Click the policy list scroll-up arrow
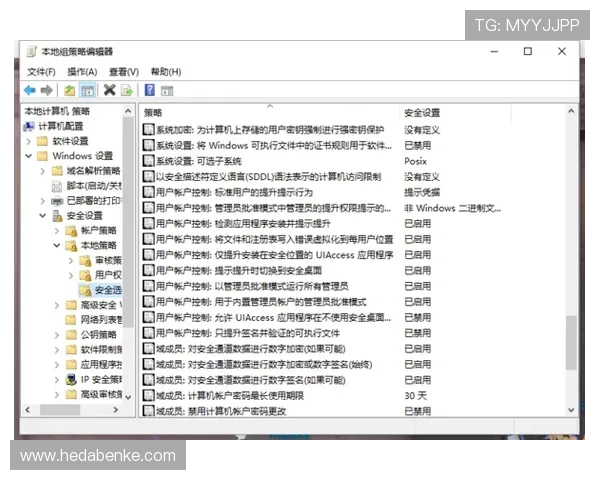 click(x=571, y=111)
